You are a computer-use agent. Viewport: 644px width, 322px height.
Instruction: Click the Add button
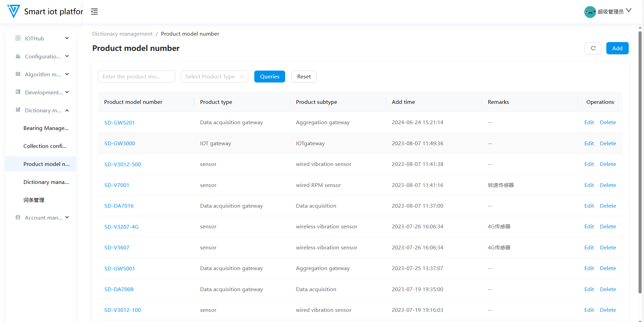tap(617, 48)
